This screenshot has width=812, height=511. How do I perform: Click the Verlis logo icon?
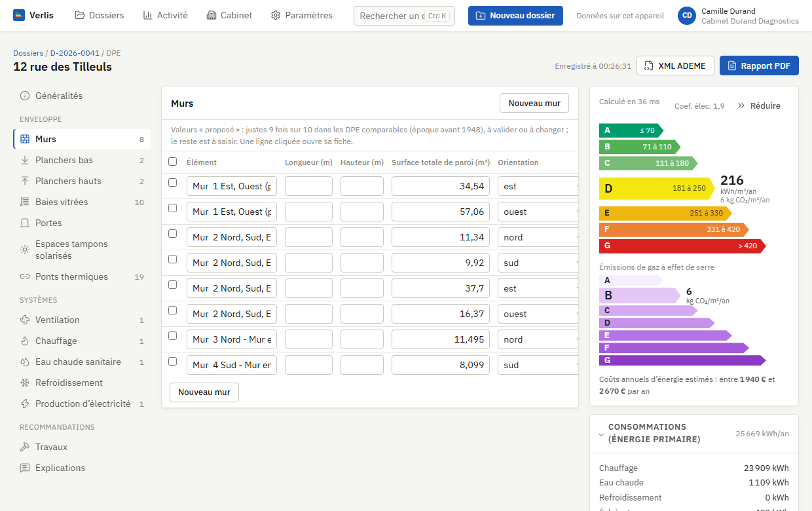click(19, 15)
